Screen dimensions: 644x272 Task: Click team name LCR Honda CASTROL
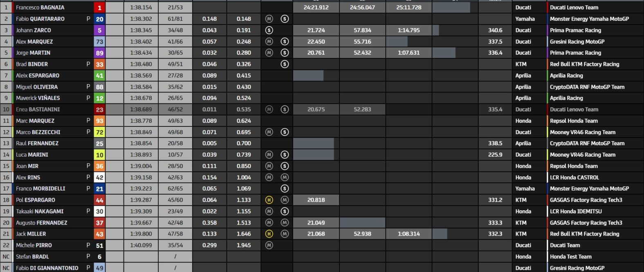click(574, 178)
